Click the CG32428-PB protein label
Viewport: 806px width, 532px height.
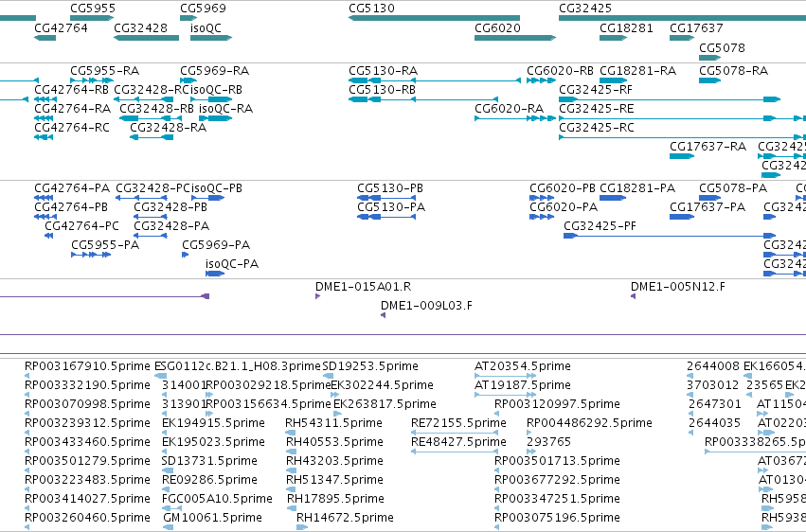(x=170, y=207)
